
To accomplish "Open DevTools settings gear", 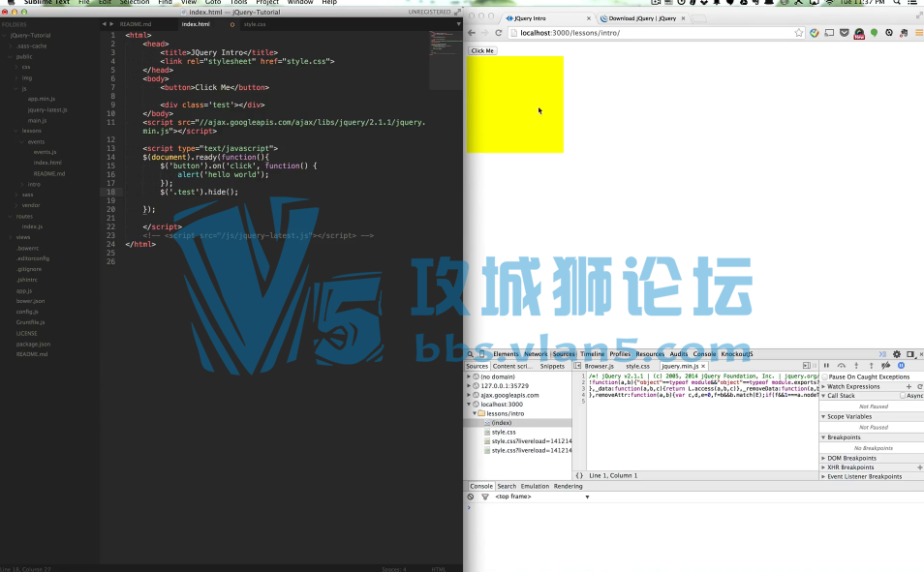I will [x=897, y=354].
